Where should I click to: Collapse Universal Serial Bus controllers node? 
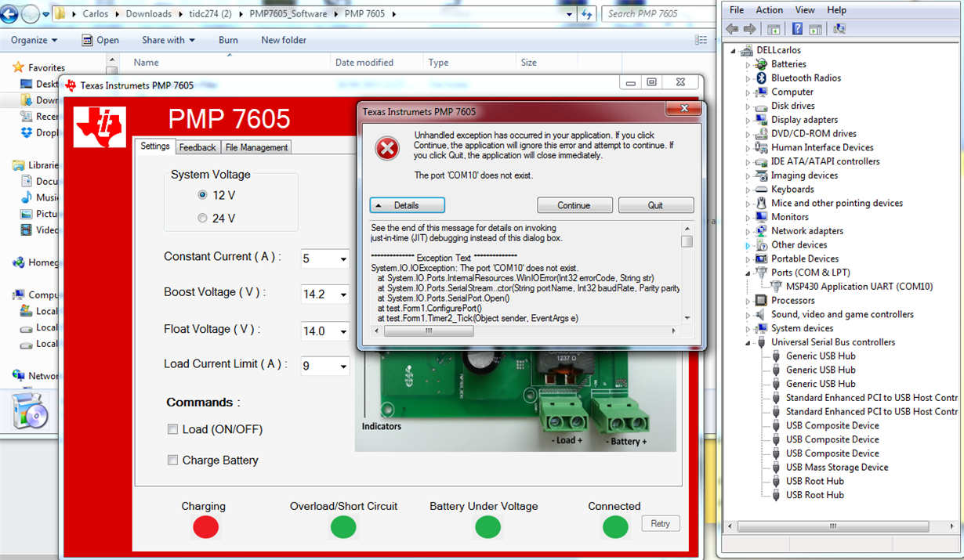(748, 342)
